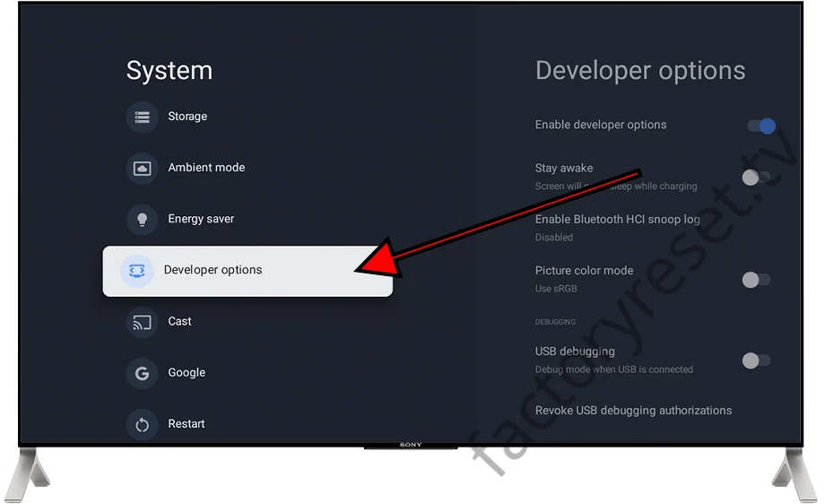The image size is (825, 504).
Task: Toggle the Picture color mode switch
Action: click(x=755, y=280)
